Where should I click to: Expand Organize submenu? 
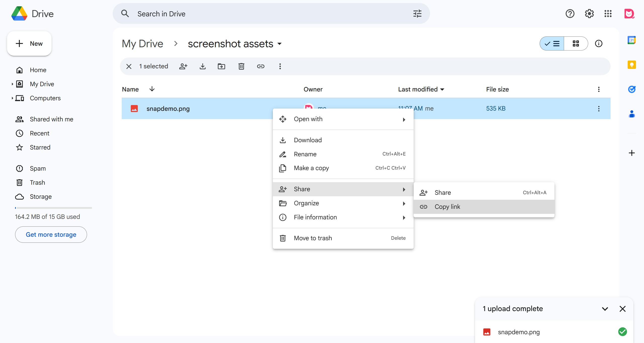click(343, 203)
